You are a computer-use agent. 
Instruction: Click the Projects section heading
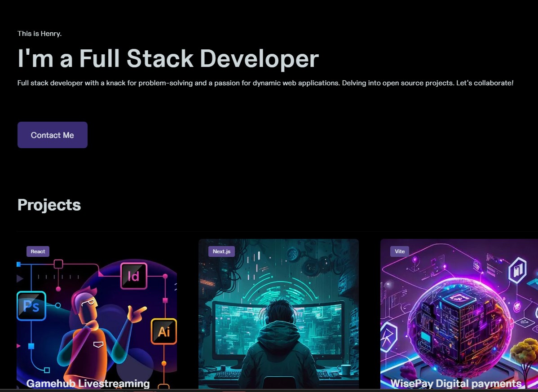pos(49,205)
